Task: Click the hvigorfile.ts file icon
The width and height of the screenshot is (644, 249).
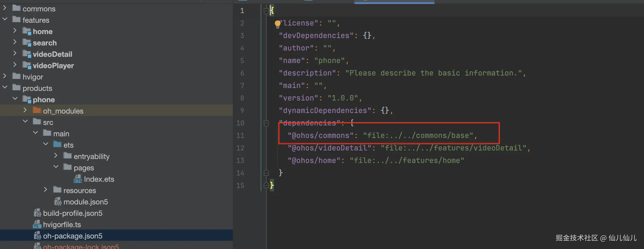Action: pos(37,224)
